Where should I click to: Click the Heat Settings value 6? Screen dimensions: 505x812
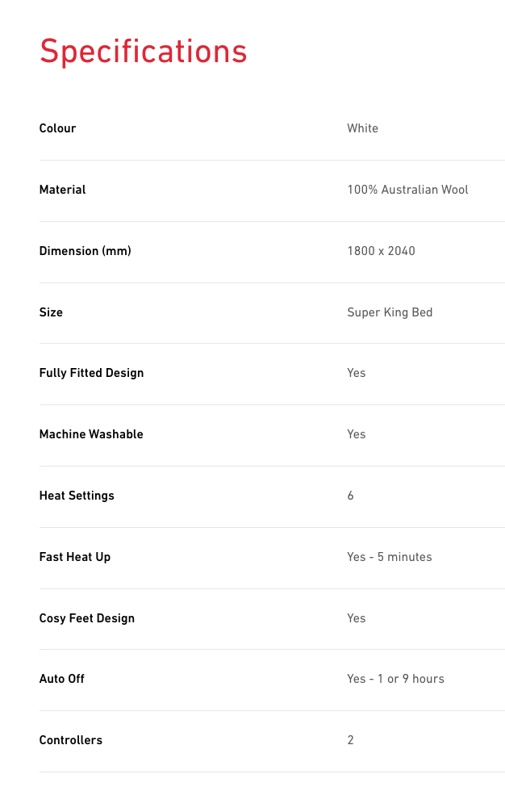pos(351,496)
